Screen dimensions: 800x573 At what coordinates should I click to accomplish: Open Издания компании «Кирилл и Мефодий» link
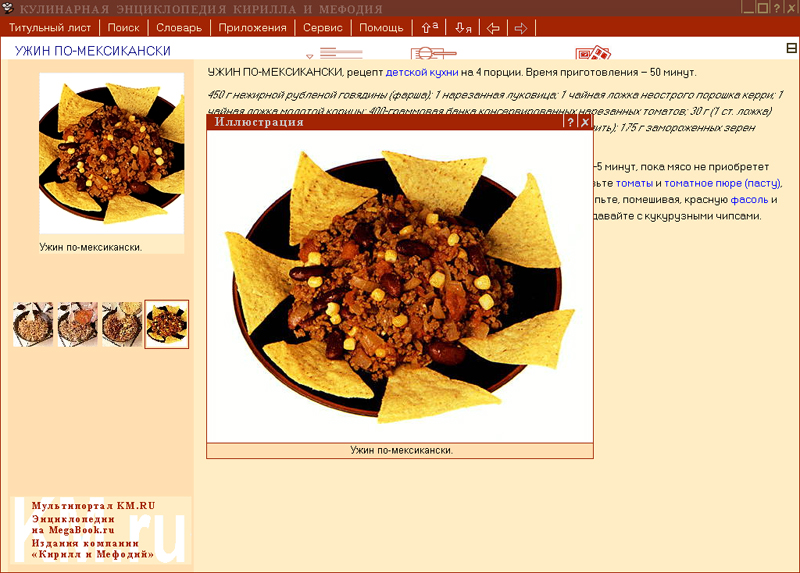(x=92, y=549)
